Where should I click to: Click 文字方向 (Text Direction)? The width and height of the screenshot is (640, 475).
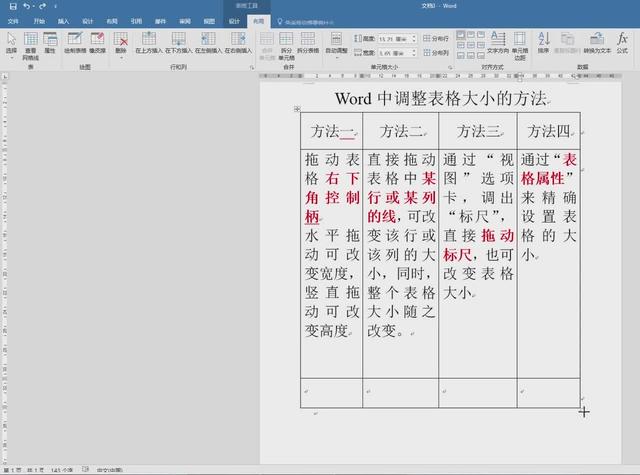coord(498,43)
